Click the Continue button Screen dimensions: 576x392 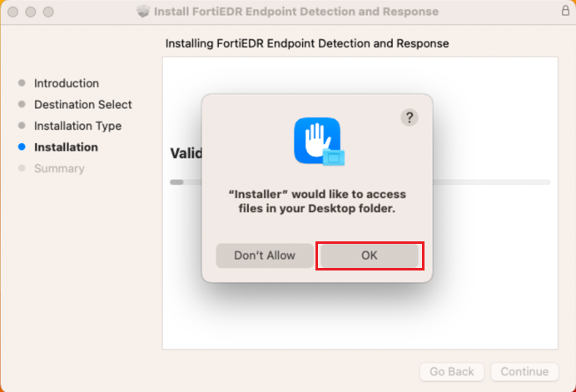[524, 372]
